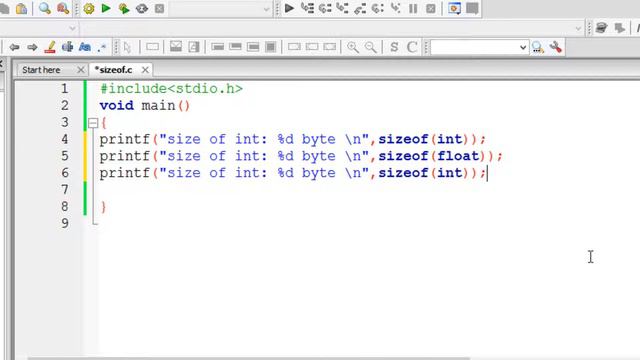Run the program with the green arrow
The width and height of the screenshot is (640, 360).
(106, 8)
